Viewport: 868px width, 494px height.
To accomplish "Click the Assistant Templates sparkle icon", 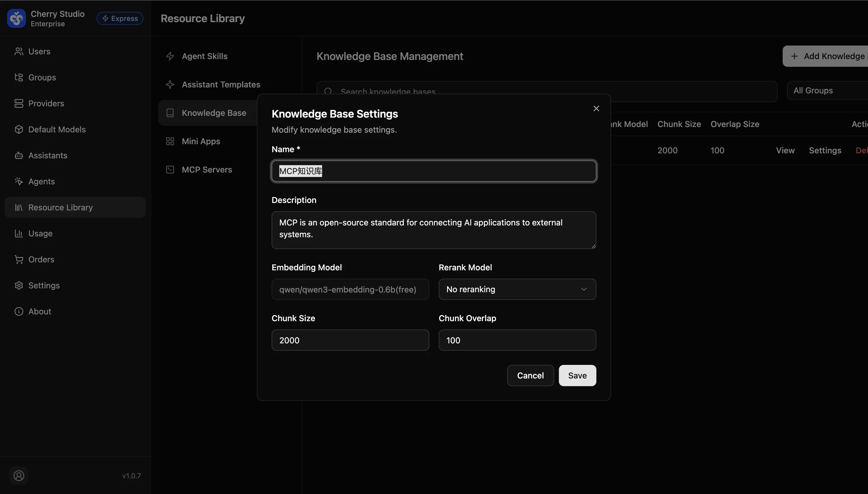I will pyautogui.click(x=170, y=84).
